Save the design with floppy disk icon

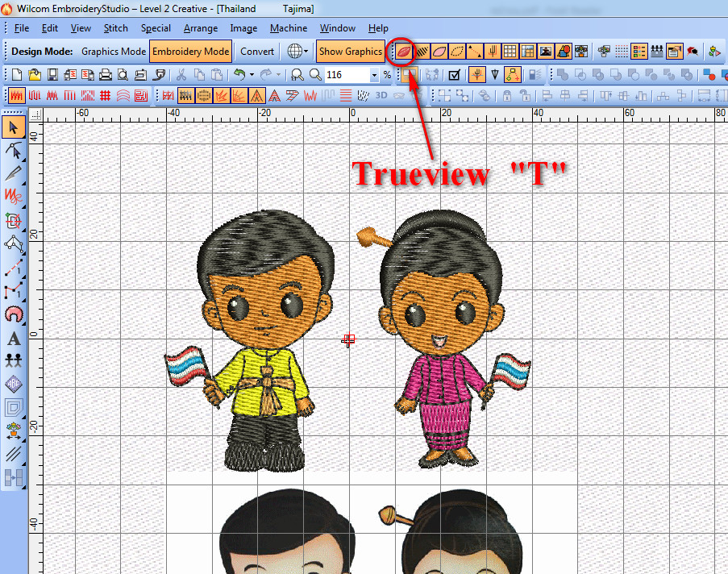[x=52, y=74]
